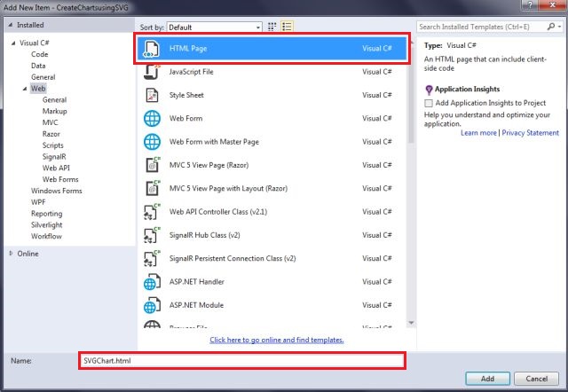Select SignalR Hub Class (v2) icon
This screenshot has width=568, height=392.
152,235
